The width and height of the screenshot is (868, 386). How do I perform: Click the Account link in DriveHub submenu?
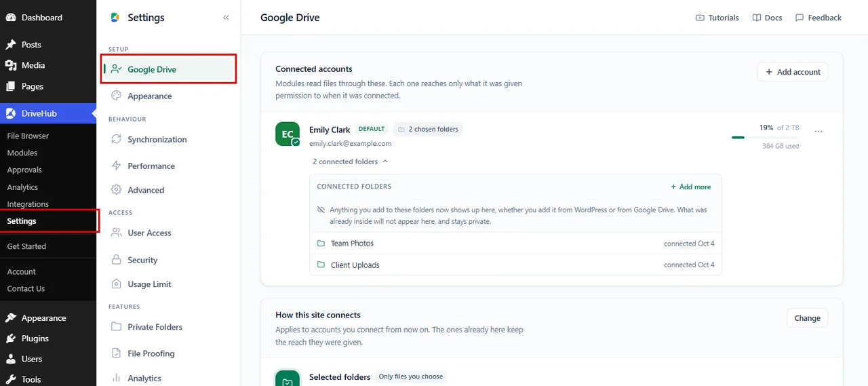coord(21,271)
